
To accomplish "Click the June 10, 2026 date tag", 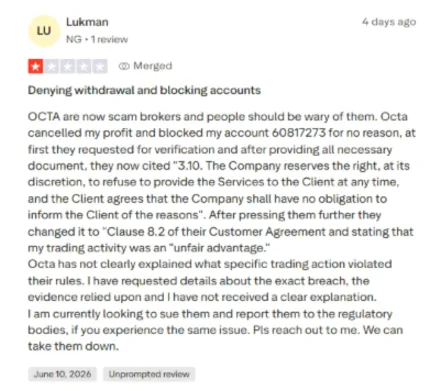I will (62, 374).
